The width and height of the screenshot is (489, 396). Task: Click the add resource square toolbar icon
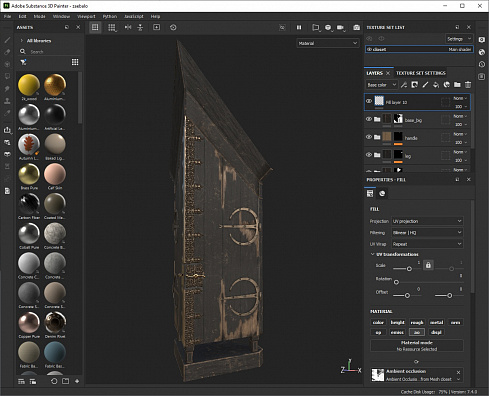point(156,27)
